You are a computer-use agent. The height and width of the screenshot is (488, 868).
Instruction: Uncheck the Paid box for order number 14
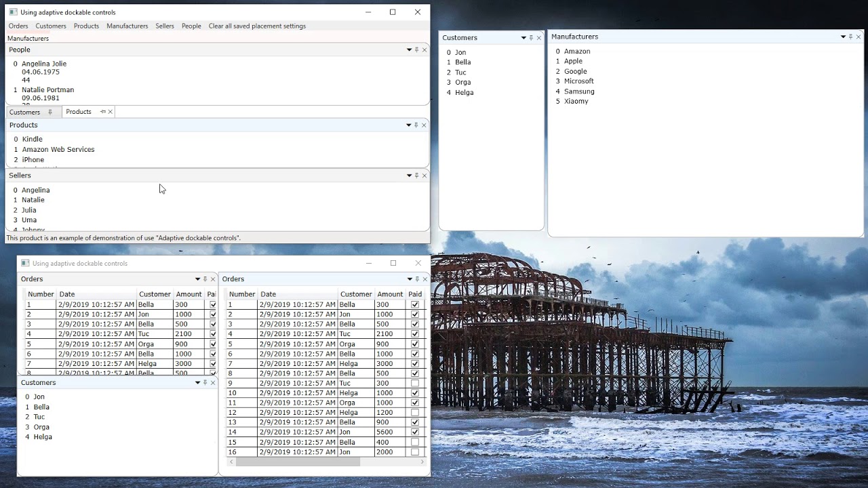(415, 432)
